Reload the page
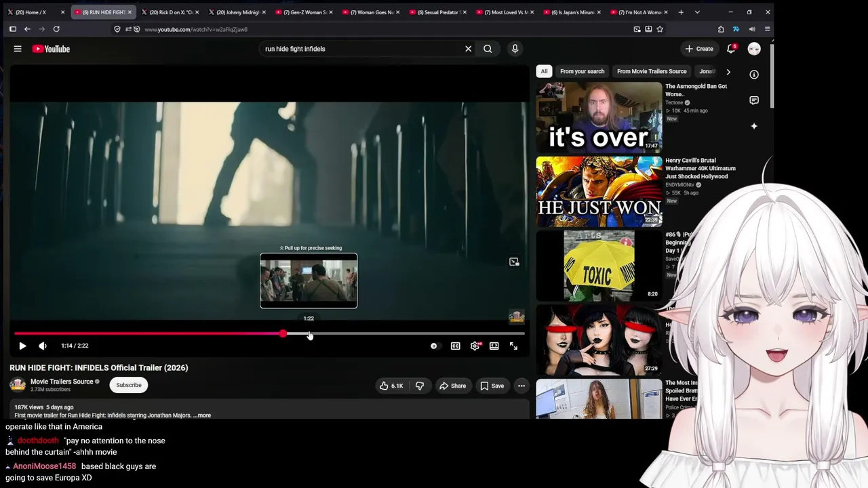 pos(56,29)
